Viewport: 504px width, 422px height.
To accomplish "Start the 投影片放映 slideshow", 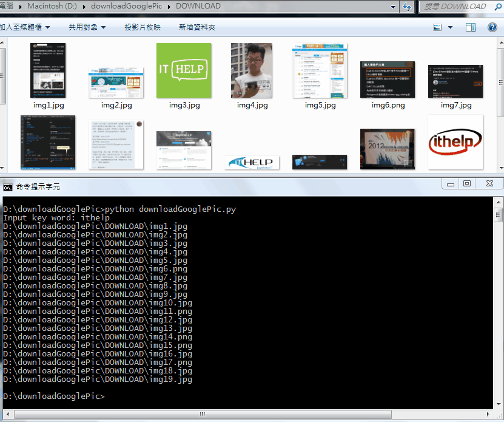I will point(143,27).
